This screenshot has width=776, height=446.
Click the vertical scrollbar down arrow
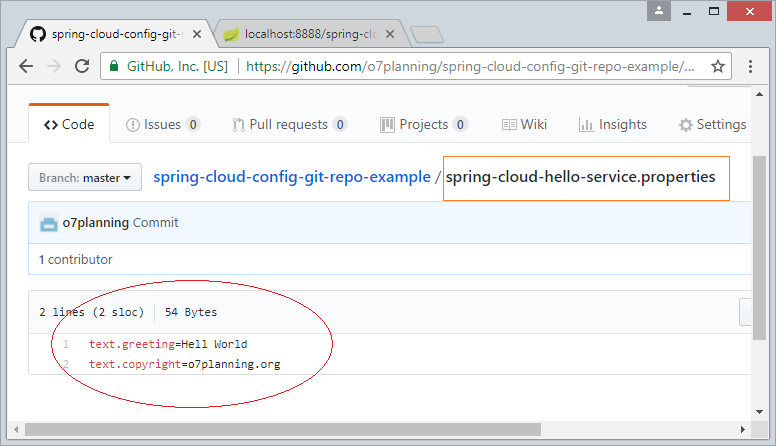pos(759,412)
